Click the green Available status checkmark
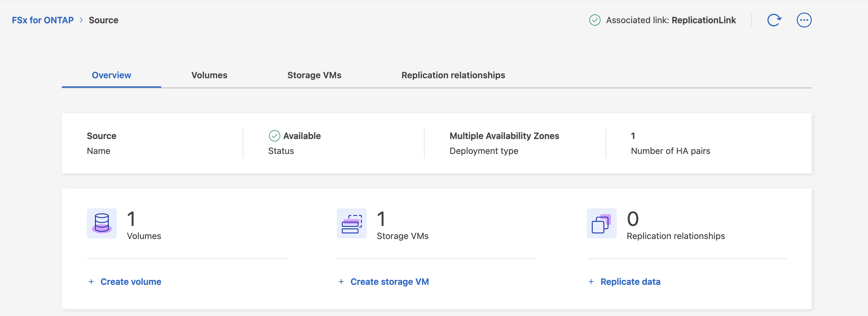 [274, 136]
